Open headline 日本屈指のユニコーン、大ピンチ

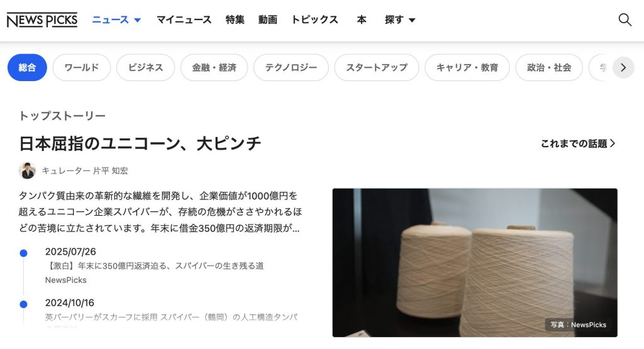(140, 144)
